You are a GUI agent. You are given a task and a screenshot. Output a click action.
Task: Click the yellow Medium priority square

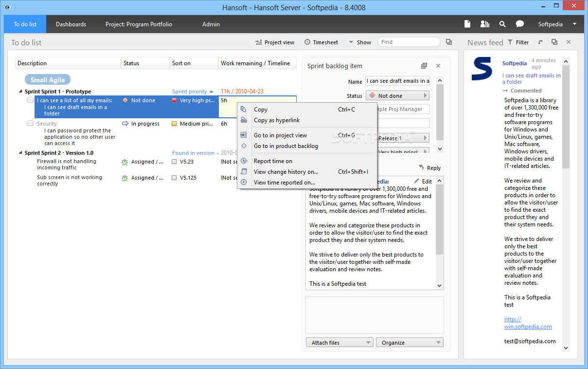(174, 124)
